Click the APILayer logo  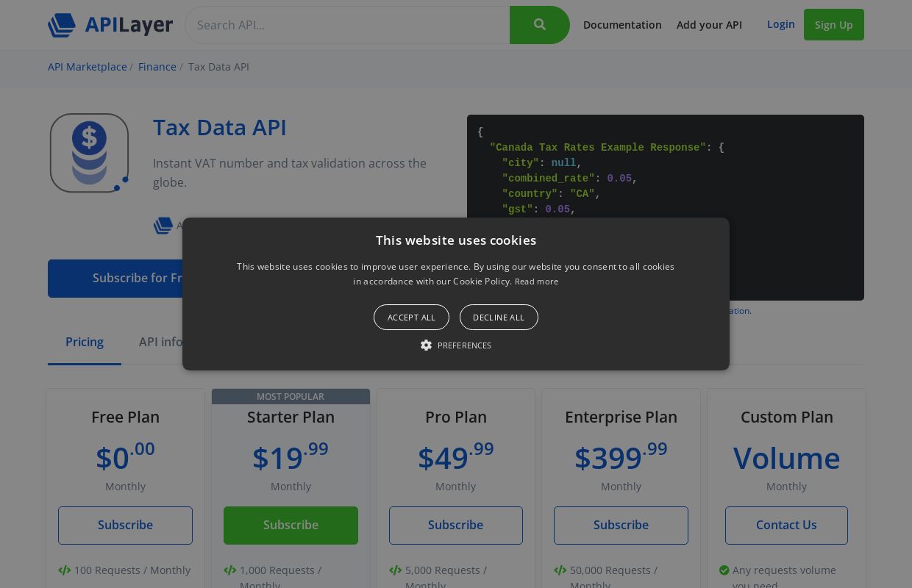[110, 25]
